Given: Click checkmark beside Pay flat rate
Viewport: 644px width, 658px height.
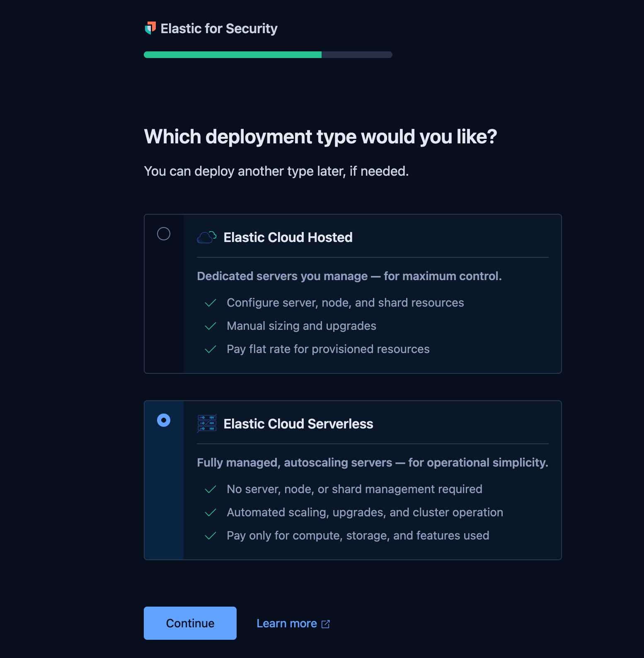Looking at the screenshot, I should 211,349.
